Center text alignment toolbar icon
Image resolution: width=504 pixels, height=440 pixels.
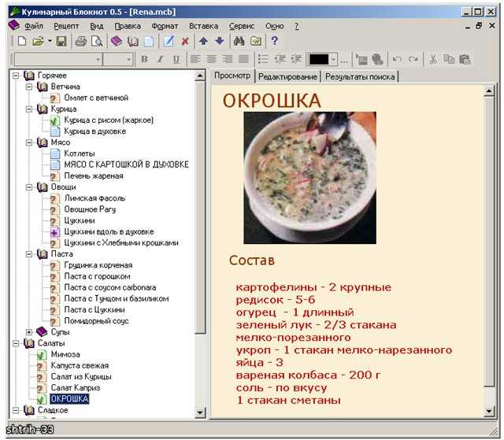(211, 59)
